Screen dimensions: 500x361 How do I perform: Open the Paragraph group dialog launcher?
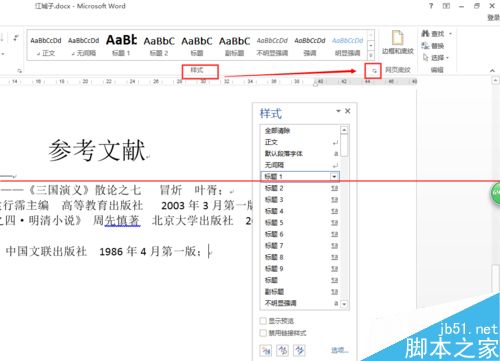click(20, 71)
